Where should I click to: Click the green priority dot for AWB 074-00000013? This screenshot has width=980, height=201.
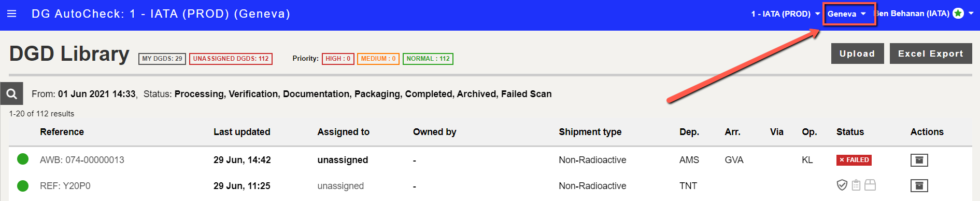tap(23, 159)
